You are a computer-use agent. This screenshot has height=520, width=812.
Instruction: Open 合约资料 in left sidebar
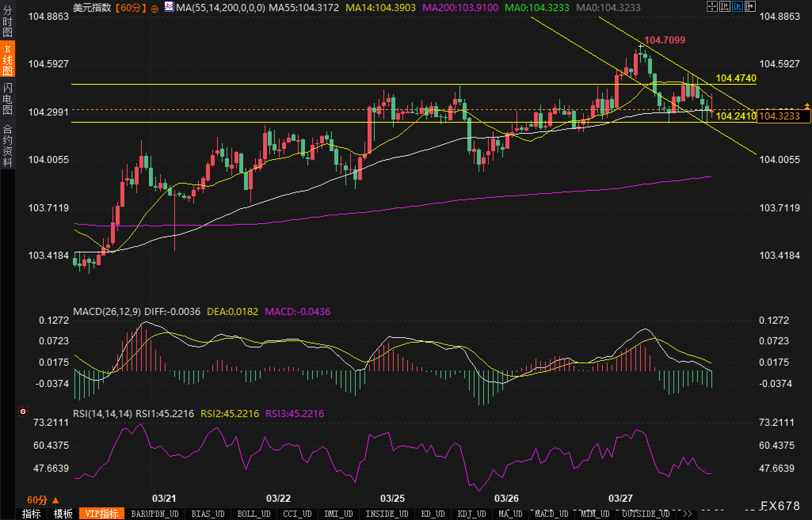coord(7,145)
